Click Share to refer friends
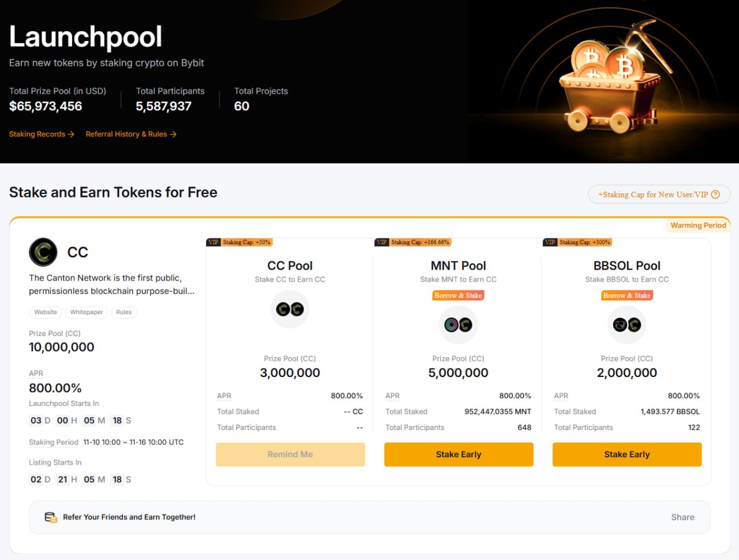 (x=682, y=517)
